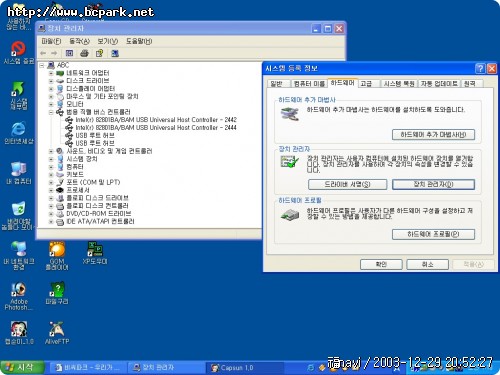
Task: Expand the DVD/CD-ROM 드라이브 node
Action: click(51, 214)
